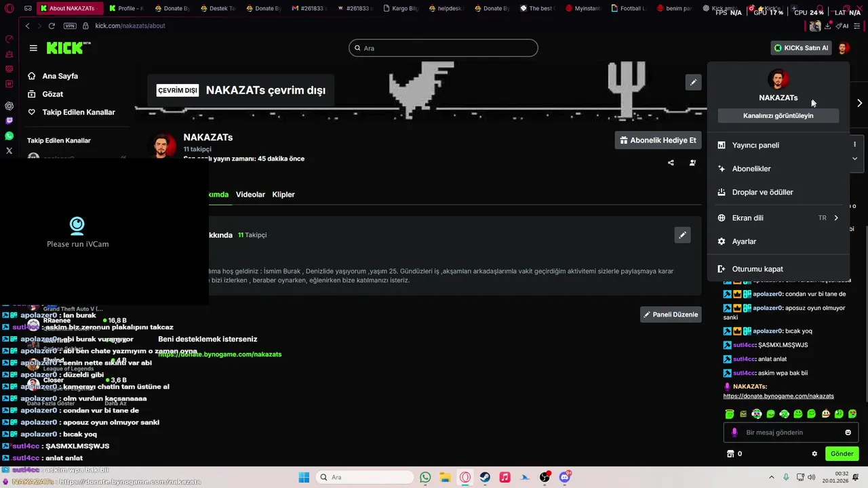Show hidden tray icons chevron
Image resolution: width=868 pixels, height=488 pixels.
tap(771, 477)
